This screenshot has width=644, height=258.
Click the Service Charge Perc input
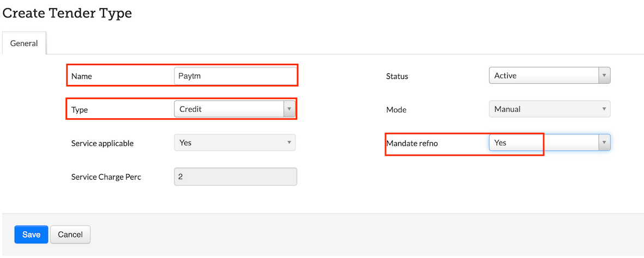click(x=235, y=177)
